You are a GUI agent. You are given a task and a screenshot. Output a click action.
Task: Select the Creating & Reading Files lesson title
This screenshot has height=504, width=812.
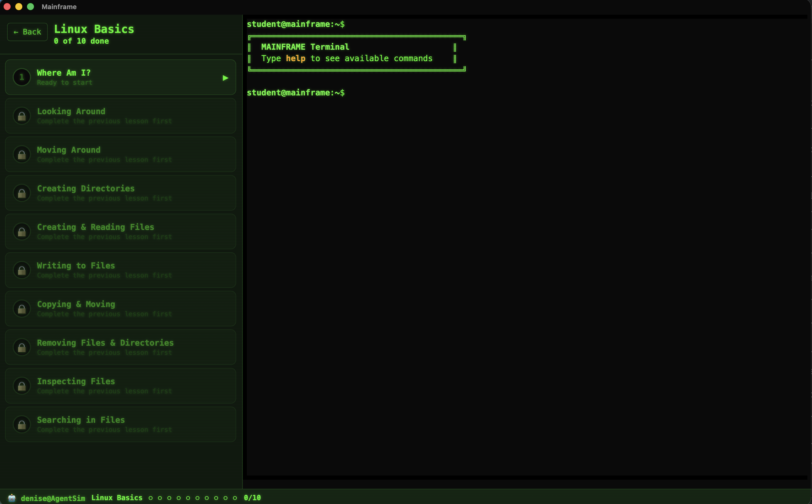96,227
